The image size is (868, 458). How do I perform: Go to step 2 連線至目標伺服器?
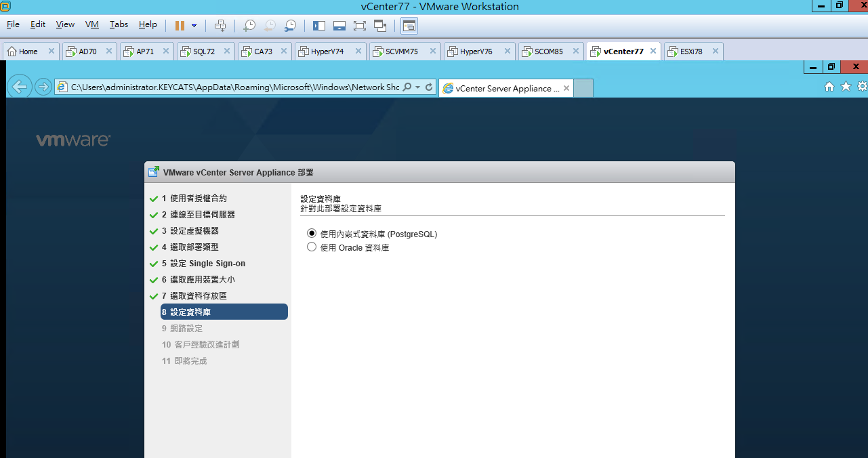198,215
